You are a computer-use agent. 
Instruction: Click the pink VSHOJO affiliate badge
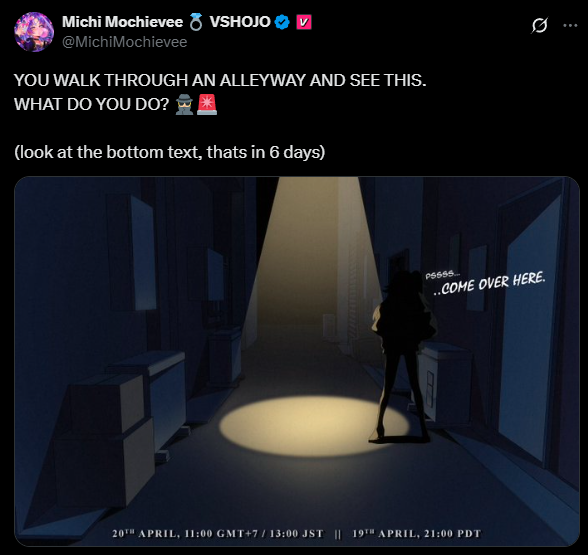tap(304, 22)
